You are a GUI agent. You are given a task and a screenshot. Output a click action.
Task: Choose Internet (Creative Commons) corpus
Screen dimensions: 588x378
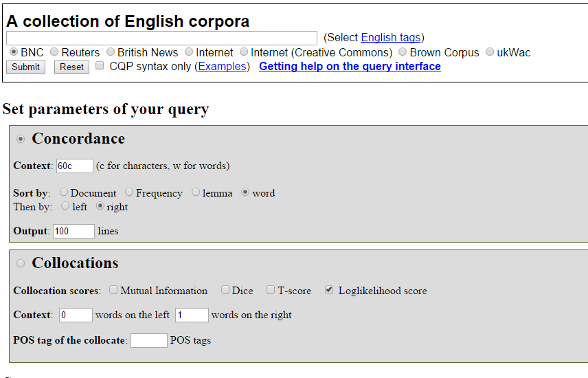(x=244, y=52)
